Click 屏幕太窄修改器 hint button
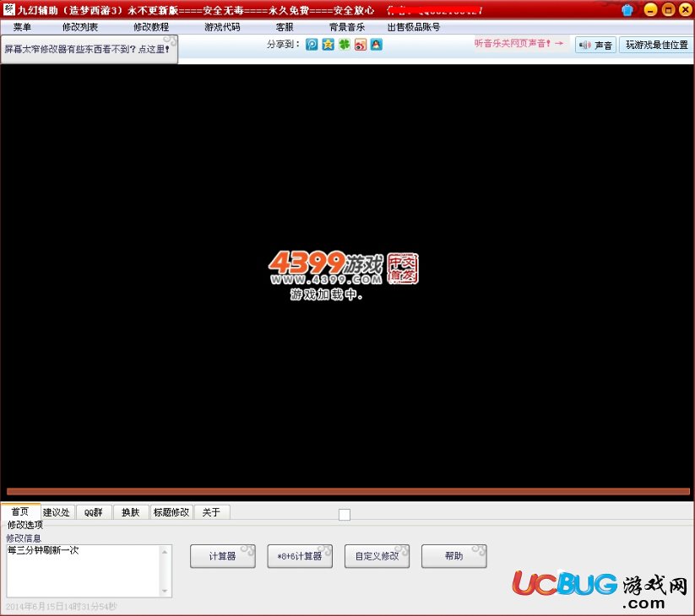 coord(89,49)
